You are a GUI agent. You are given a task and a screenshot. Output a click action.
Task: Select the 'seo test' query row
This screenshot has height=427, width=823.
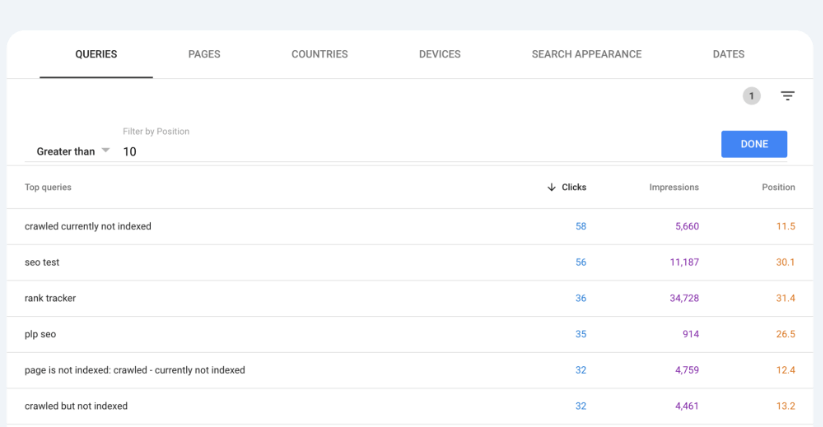pyautogui.click(x=43, y=262)
